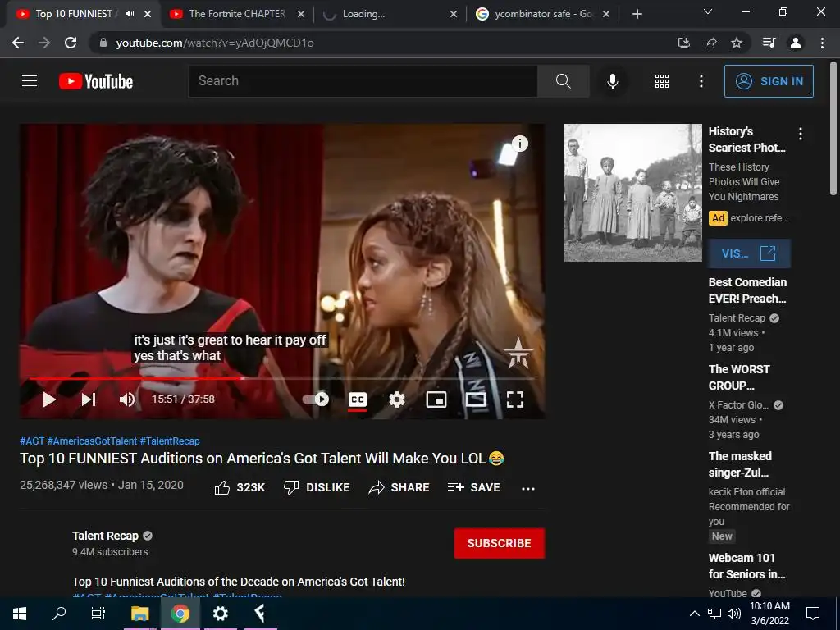Switch to Top 10 FUNNIEST browser tab
This screenshot has height=630, width=840.
pos(74,14)
